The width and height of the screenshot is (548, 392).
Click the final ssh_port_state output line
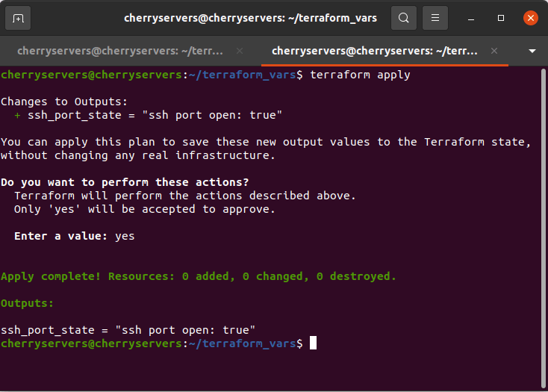pyautogui.click(x=128, y=330)
